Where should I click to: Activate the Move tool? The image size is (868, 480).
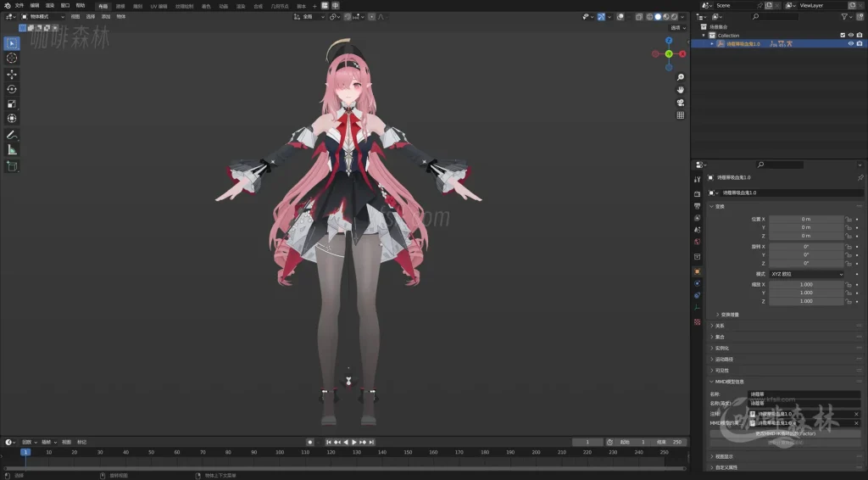tap(12, 74)
